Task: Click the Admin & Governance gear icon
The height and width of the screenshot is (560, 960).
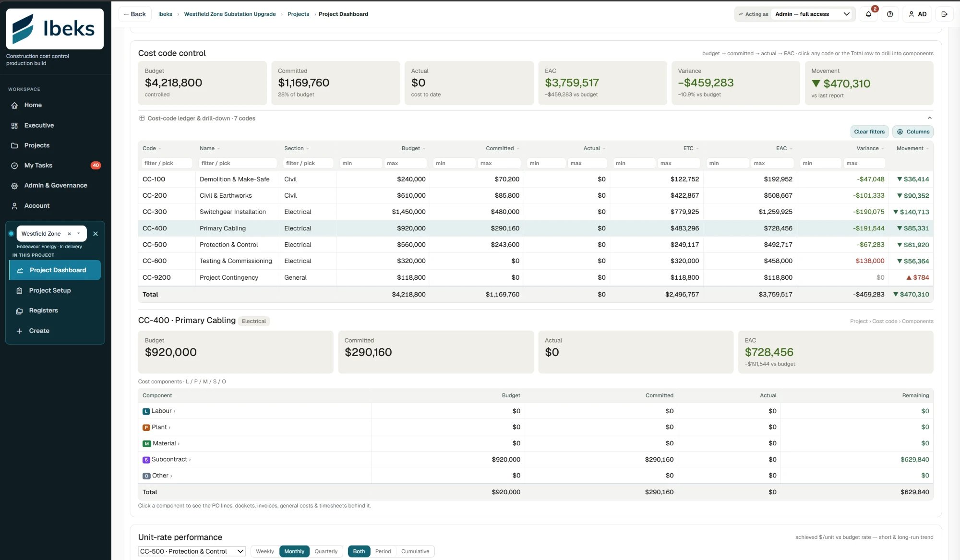Action: [x=14, y=186]
